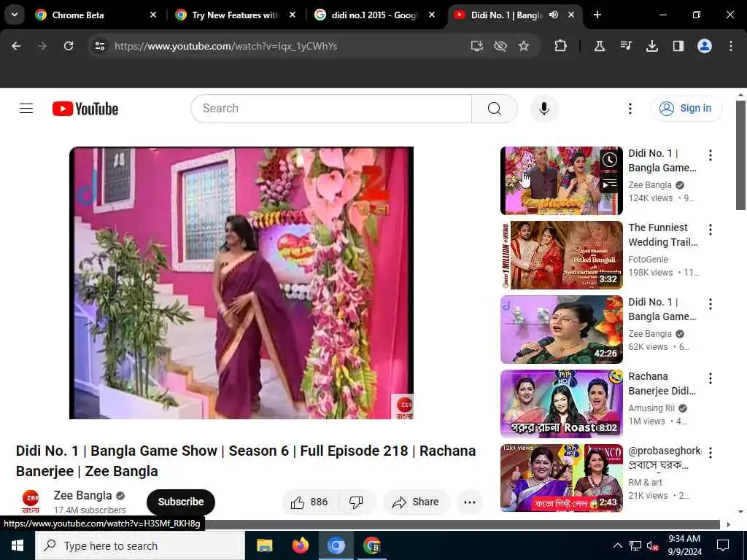
Task: Focus the YouTube Search field
Action: tap(331, 109)
